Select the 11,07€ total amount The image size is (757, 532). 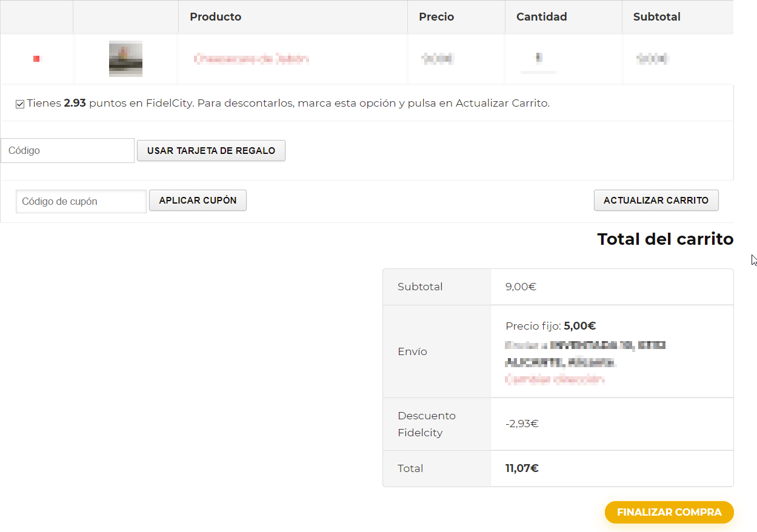(x=522, y=468)
